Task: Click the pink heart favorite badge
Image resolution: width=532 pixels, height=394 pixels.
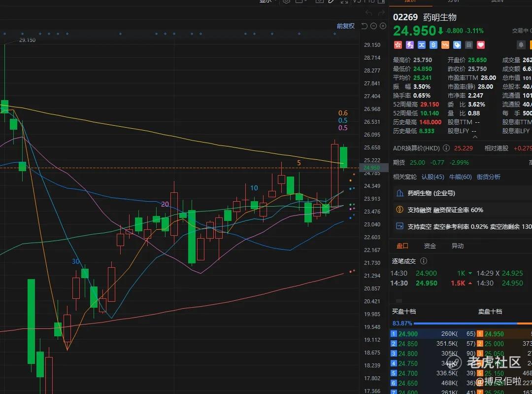Action: click(480, 45)
